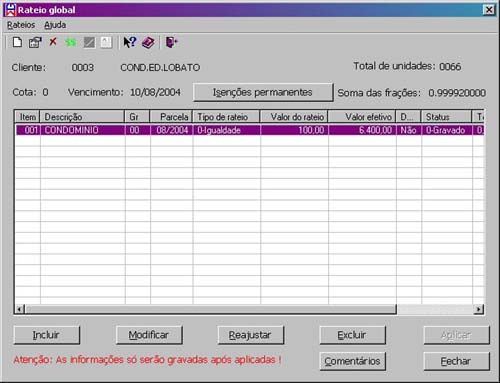500x383 pixels.
Task: Click the Item column header
Action: pyautogui.click(x=28, y=117)
